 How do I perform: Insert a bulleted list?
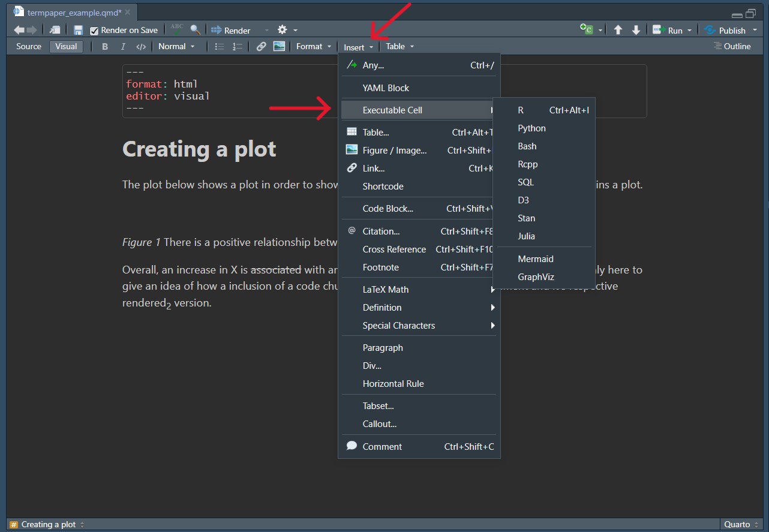click(220, 46)
